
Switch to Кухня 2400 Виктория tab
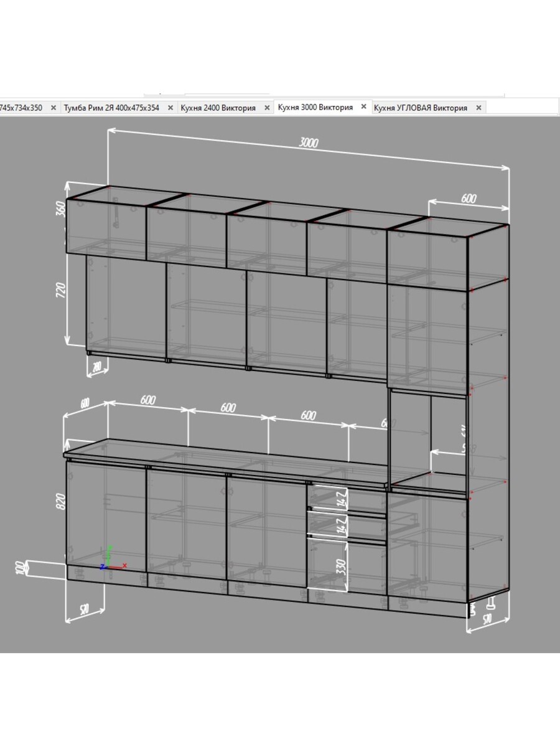tap(218, 108)
